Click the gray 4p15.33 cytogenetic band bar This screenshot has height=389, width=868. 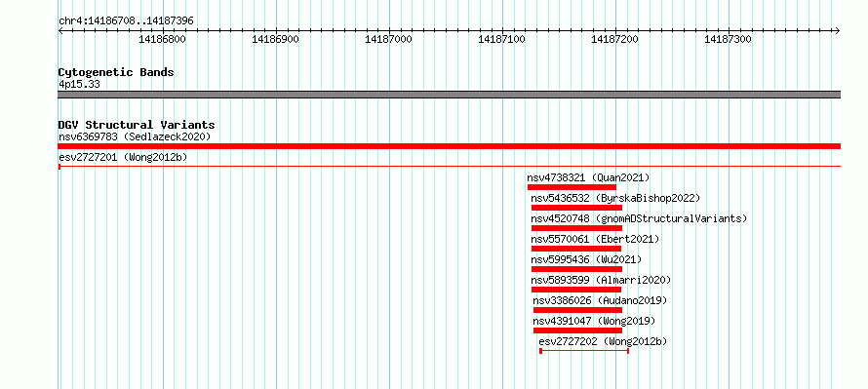coord(449,94)
